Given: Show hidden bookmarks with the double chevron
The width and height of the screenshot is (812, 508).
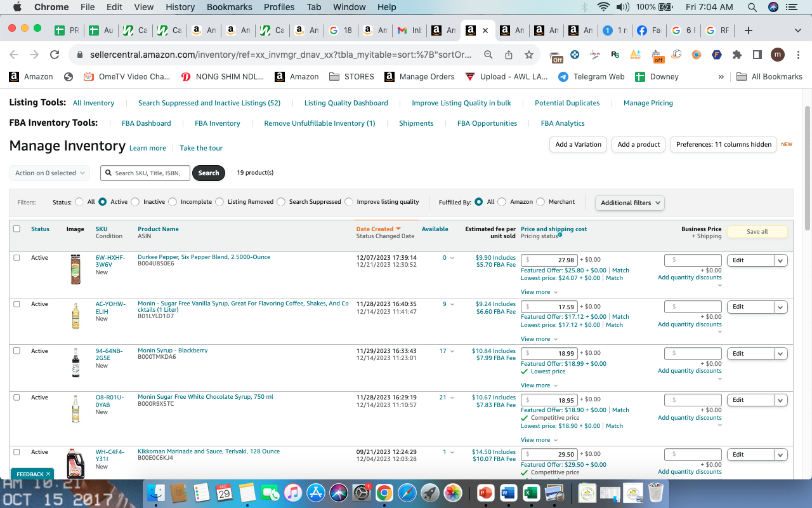Looking at the screenshot, I should (x=721, y=77).
